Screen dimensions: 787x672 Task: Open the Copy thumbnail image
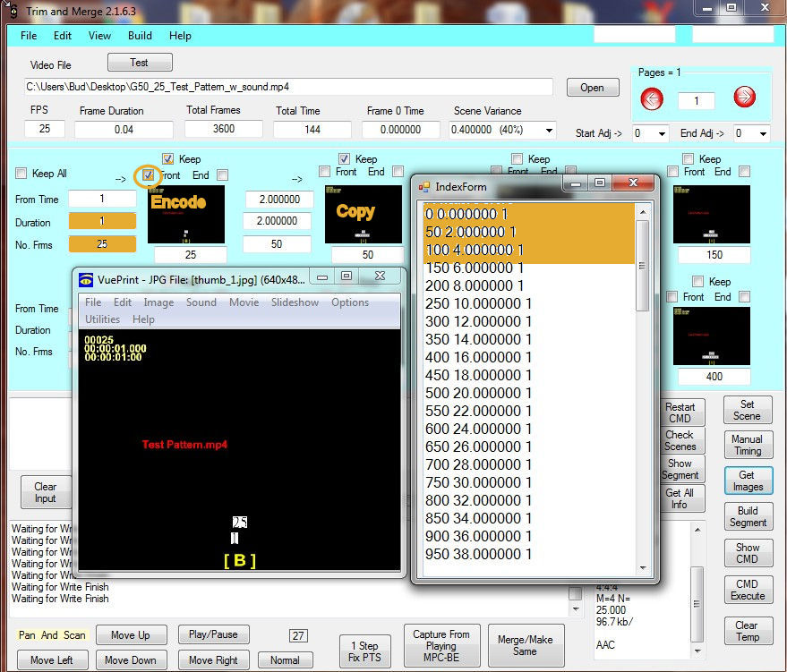pyautogui.click(x=364, y=214)
